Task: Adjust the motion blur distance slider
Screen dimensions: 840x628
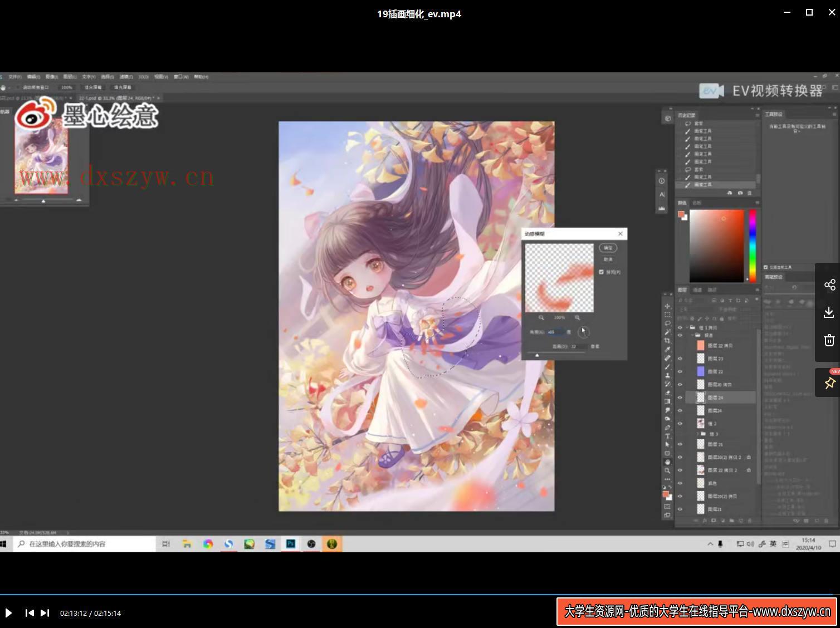Action: [x=537, y=355]
